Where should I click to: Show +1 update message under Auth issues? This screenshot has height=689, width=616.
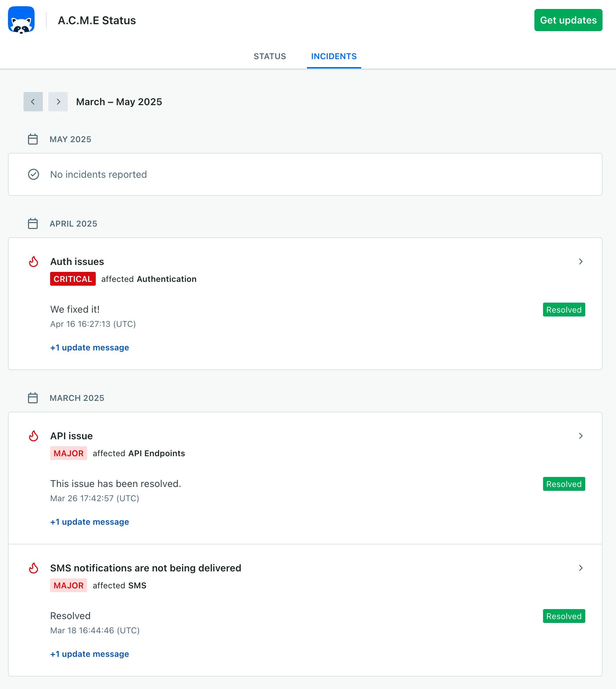[x=90, y=348]
